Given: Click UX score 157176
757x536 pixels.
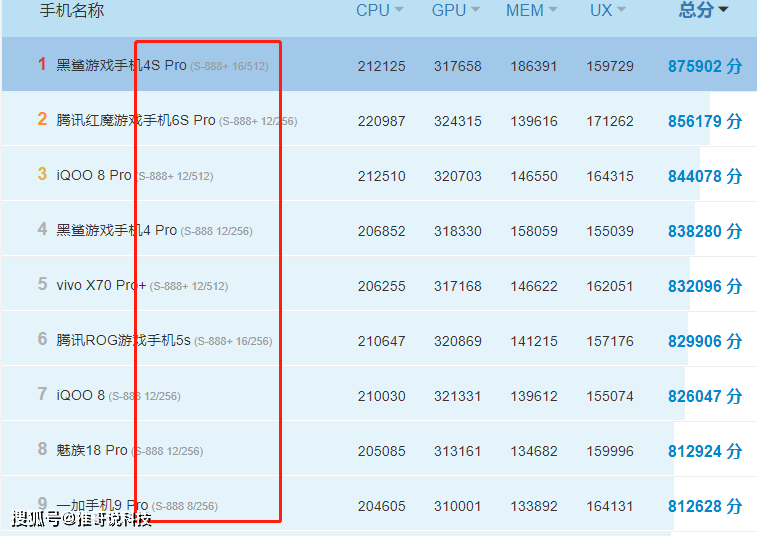Looking at the screenshot, I should coord(610,341).
